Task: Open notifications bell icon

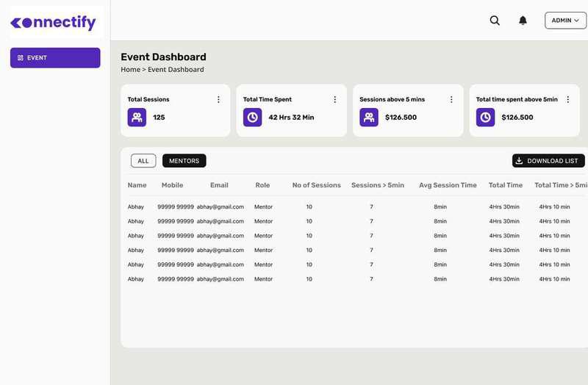Action: click(x=523, y=21)
